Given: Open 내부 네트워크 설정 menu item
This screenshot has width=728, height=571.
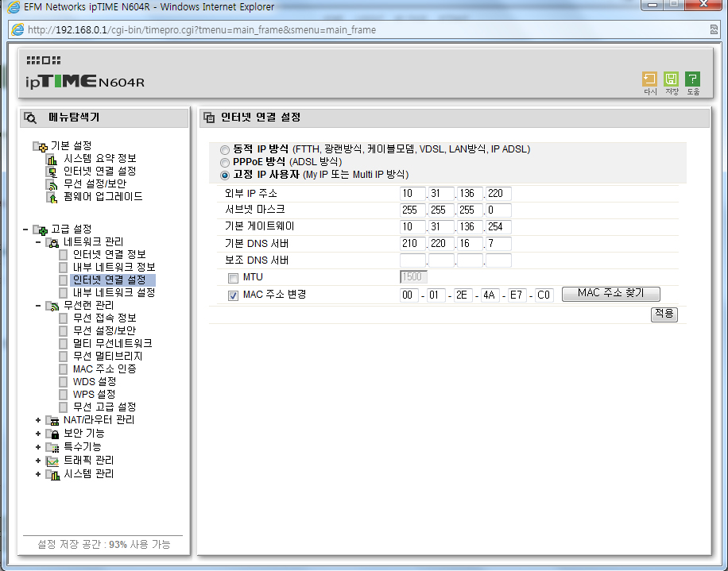Looking at the screenshot, I should pyautogui.click(x=114, y=293).
